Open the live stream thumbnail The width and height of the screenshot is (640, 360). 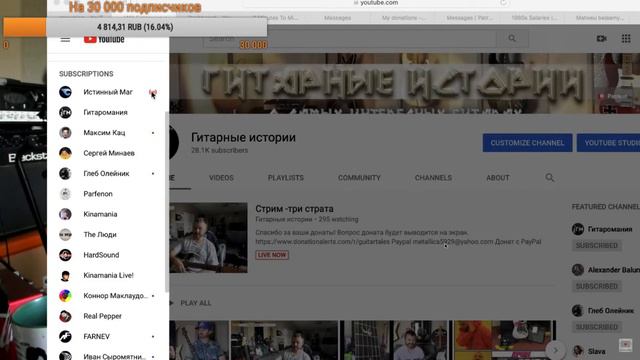(208, 238)
